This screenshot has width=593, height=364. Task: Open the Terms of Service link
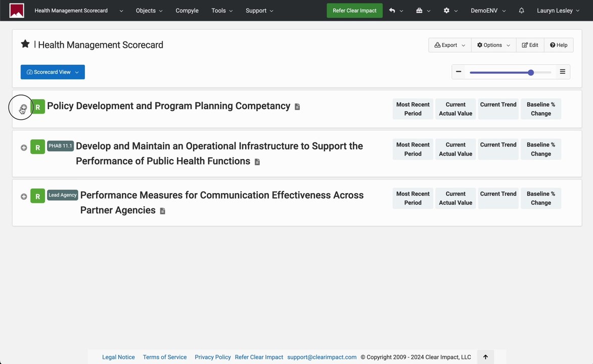click(165, 357)
